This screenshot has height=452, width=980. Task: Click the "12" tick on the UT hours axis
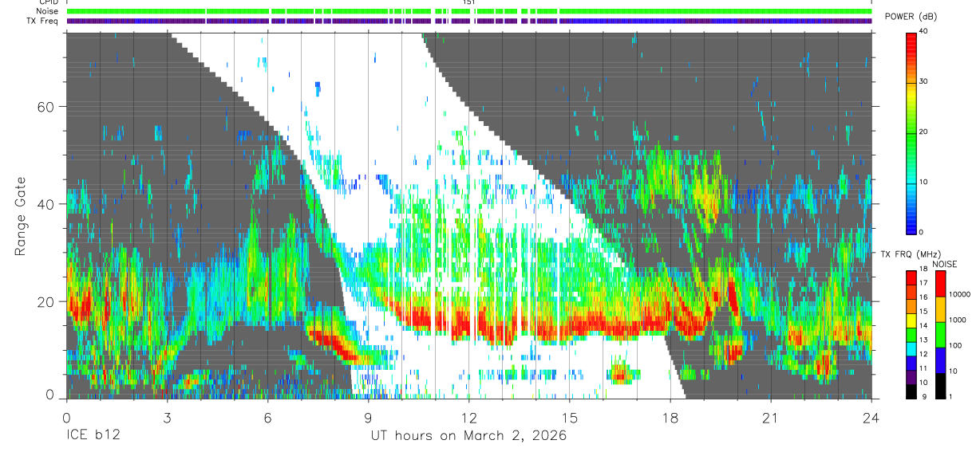468,418
